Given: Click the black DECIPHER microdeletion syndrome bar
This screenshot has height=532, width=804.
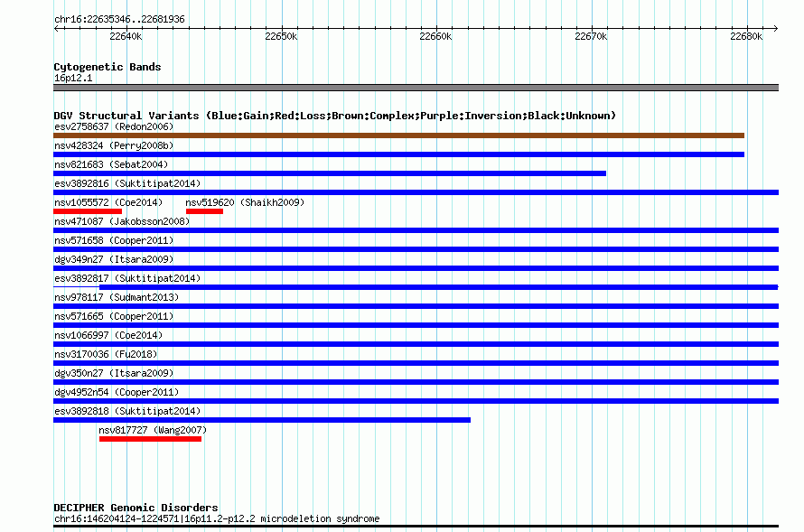Looking at the screenshot, I should tap(416, 526).
